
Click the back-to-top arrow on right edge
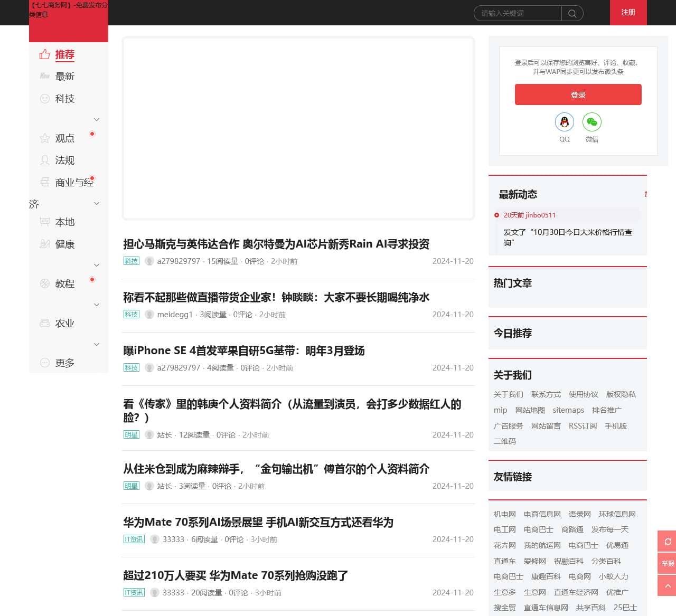pos(667,585)
